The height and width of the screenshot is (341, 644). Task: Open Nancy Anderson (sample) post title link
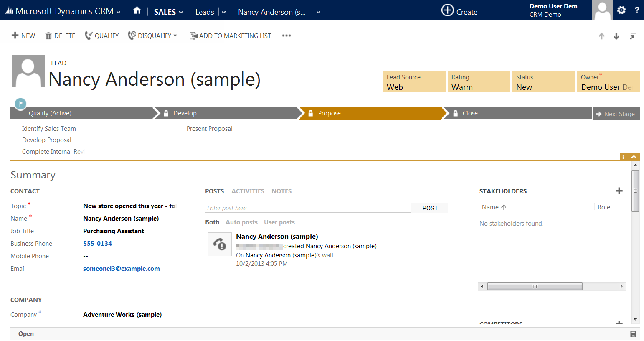pos(277,237)
